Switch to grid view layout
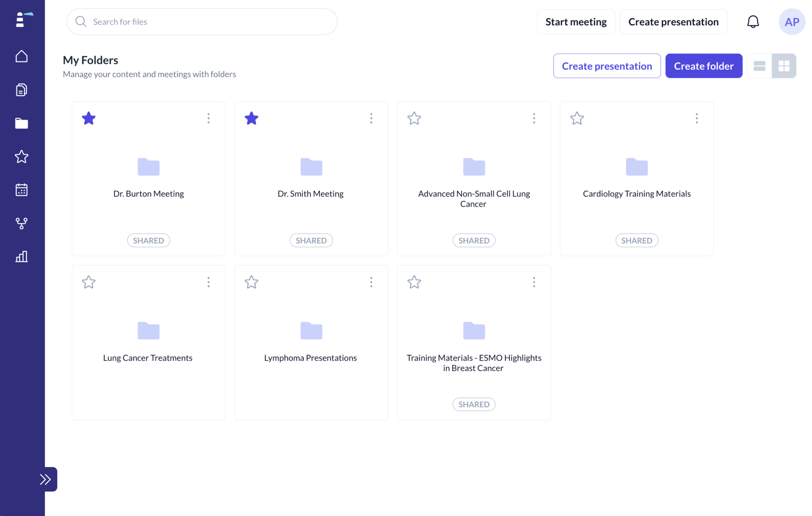The height and width of the screenshot is (516, 812). [784, 66]
